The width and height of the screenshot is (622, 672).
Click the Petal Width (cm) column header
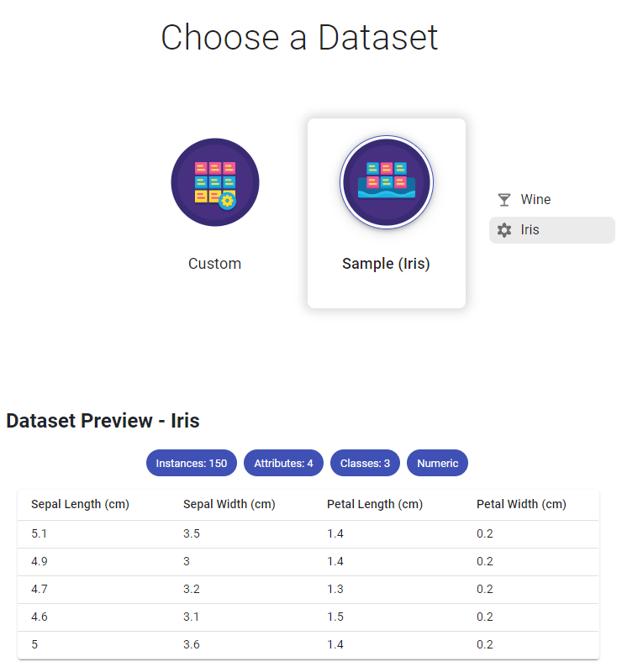coord(521,504)
